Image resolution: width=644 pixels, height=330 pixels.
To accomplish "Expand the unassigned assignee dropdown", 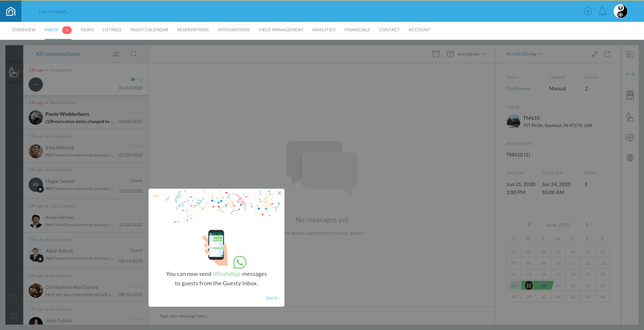I will click(x=471, y=54).
